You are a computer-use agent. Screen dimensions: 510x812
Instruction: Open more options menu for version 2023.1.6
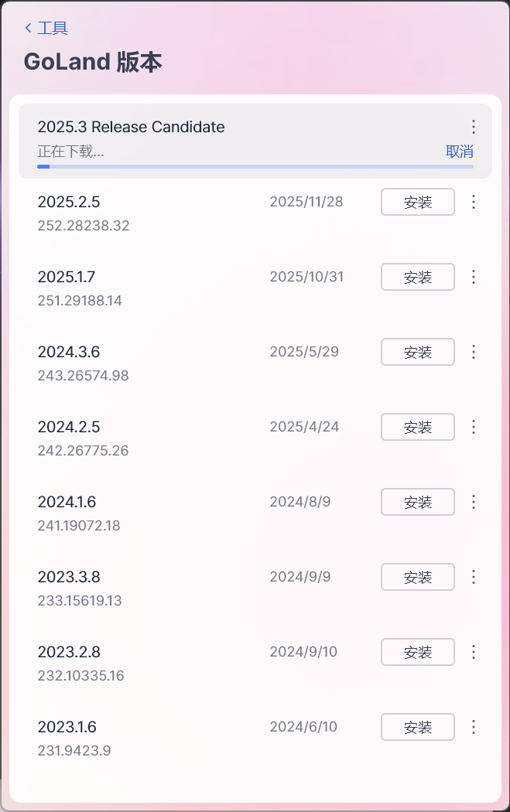pos(474,727)
